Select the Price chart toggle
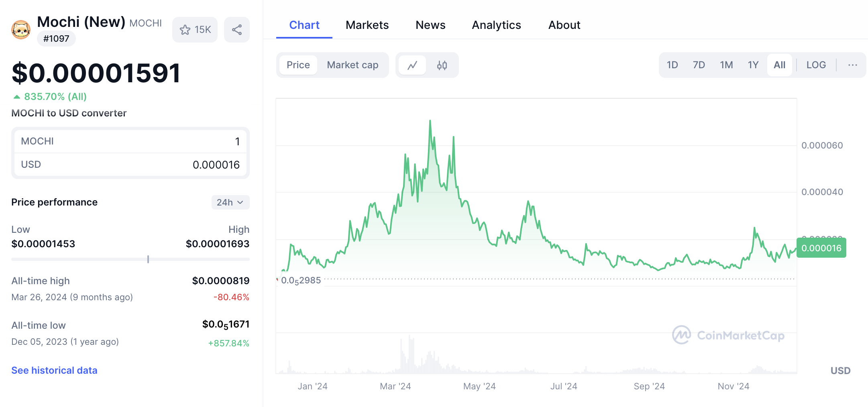Viewport: 868px width, 407px height. click(298, 65)
